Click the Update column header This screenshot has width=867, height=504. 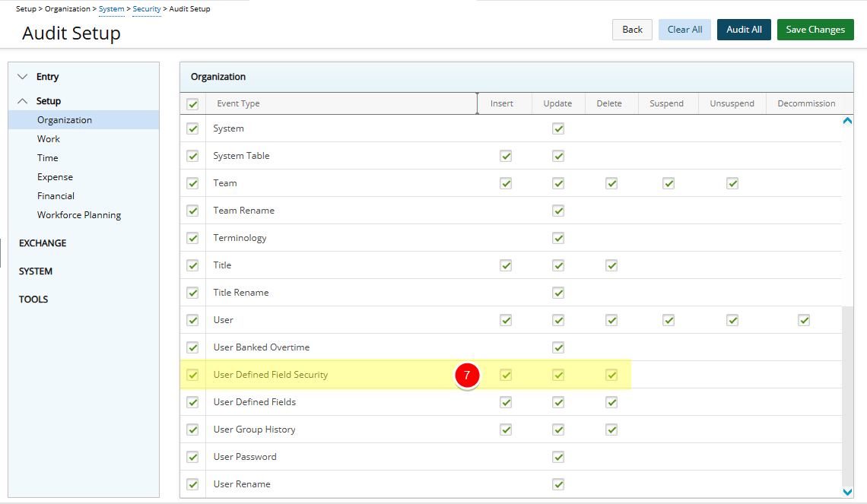pyautogui.click(x=557, y=103)
